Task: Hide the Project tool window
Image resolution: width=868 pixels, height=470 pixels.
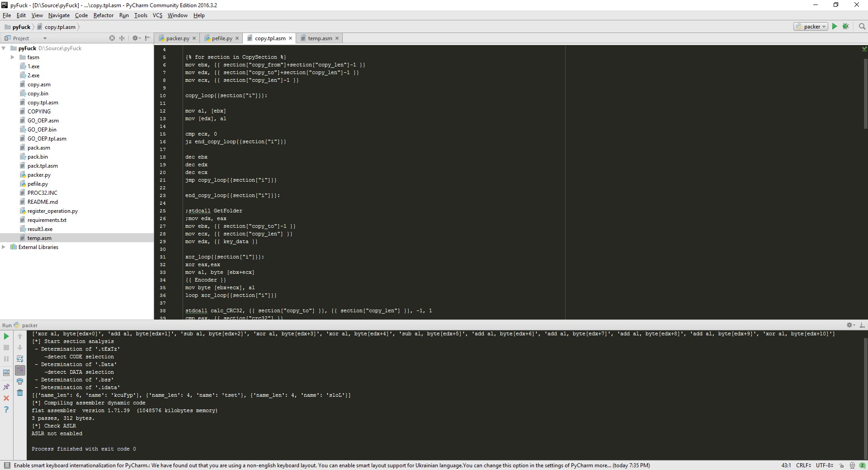Action: (x=147, y=38)
